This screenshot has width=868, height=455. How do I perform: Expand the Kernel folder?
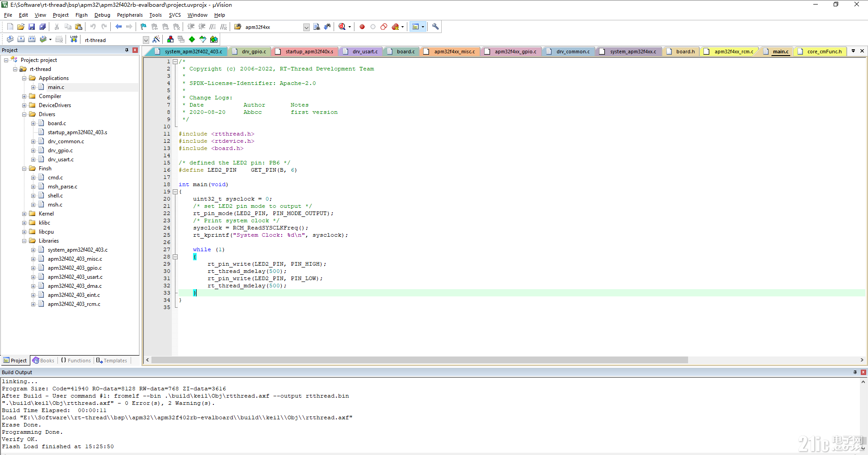[x=24, y=214]
